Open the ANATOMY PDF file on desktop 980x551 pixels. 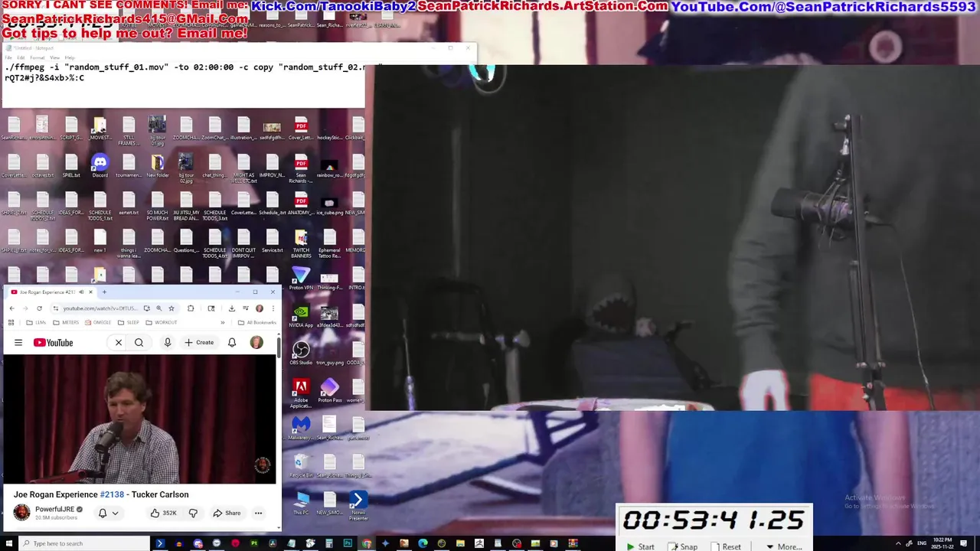click(301, 203)
